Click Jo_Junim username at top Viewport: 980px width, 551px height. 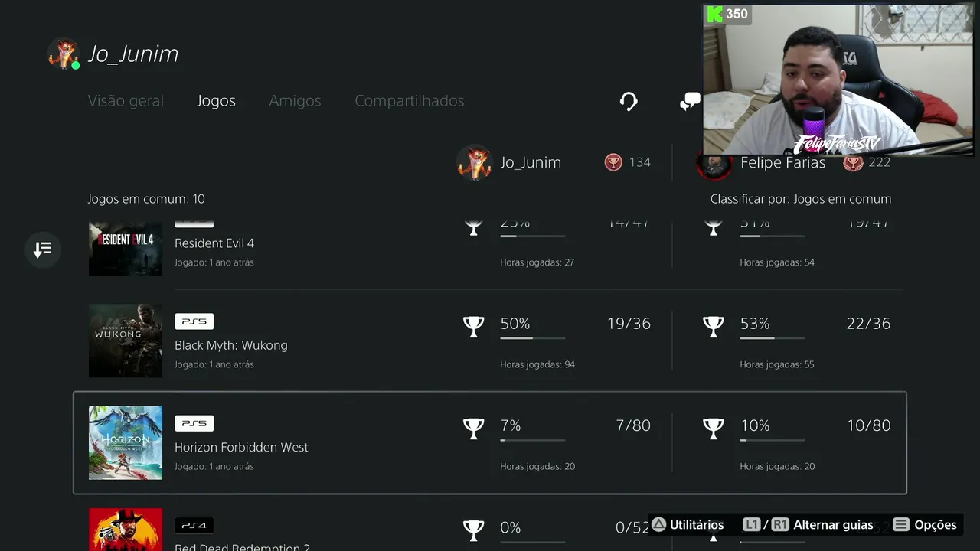133,54
